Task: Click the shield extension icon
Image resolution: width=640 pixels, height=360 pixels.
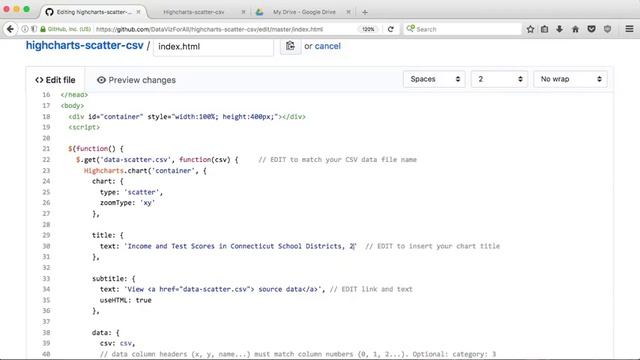Action: click(607, 29)
